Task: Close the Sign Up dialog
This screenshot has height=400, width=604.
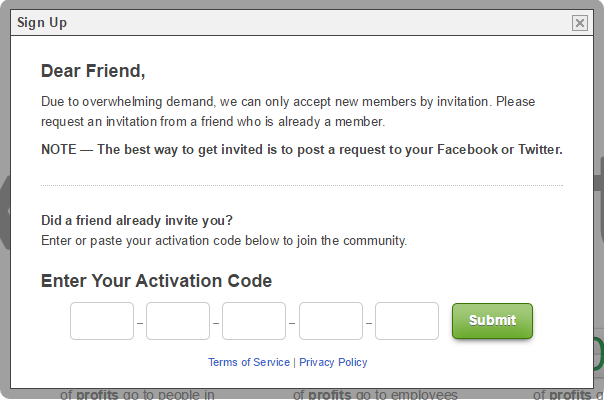Action: 579,23
